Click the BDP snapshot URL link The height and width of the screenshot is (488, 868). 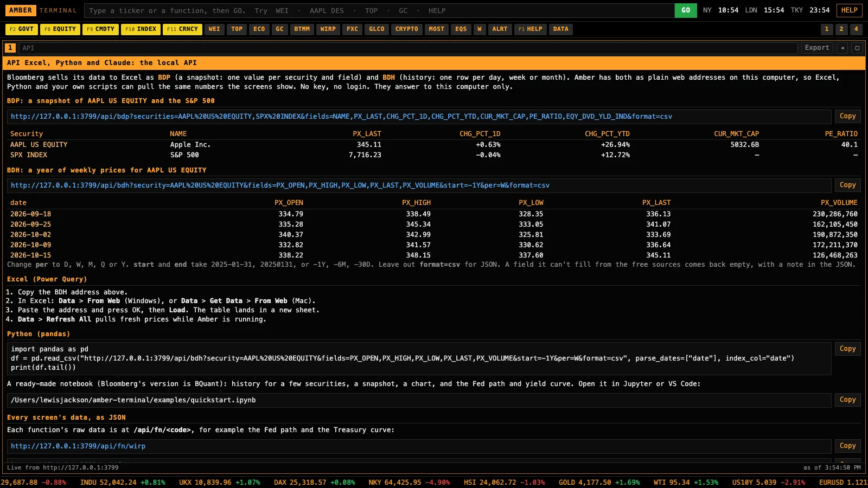pos(341,117)
